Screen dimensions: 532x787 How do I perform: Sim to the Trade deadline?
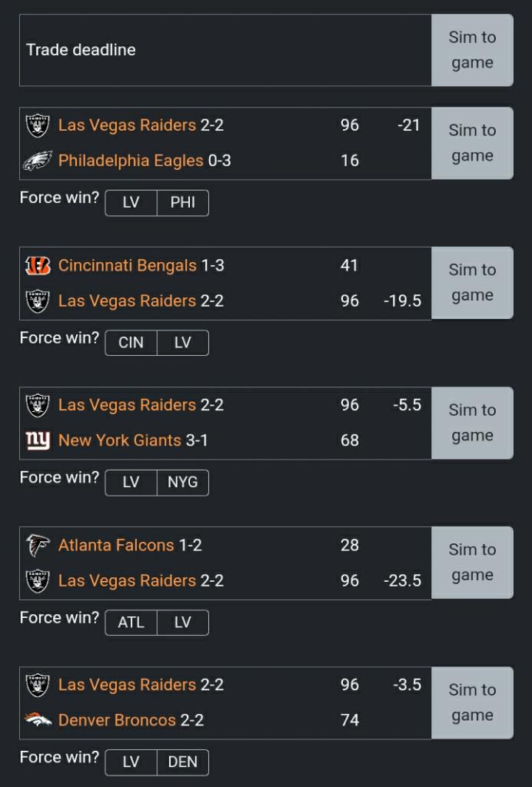pyautogui.click(x=472, y=50)
